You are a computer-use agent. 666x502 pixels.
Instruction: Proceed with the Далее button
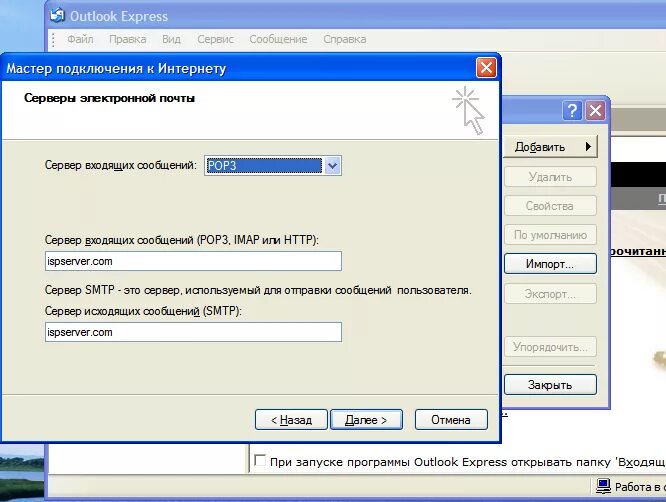[366, 420]
